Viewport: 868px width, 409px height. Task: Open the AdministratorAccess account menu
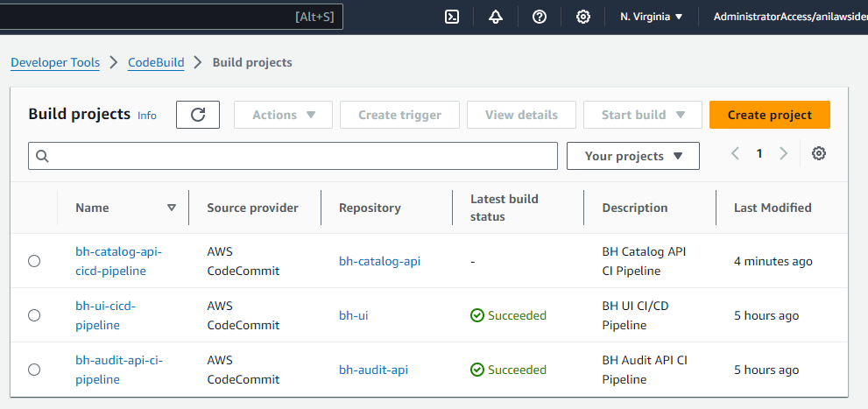pos(790,17)
